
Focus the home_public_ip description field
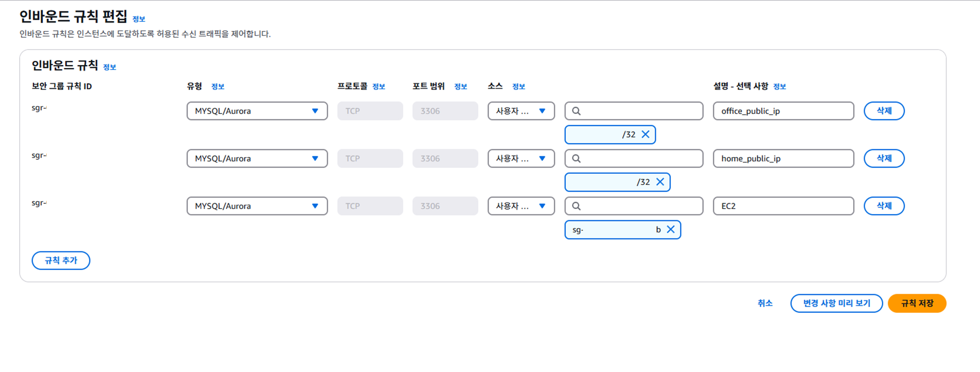point(783,159)
